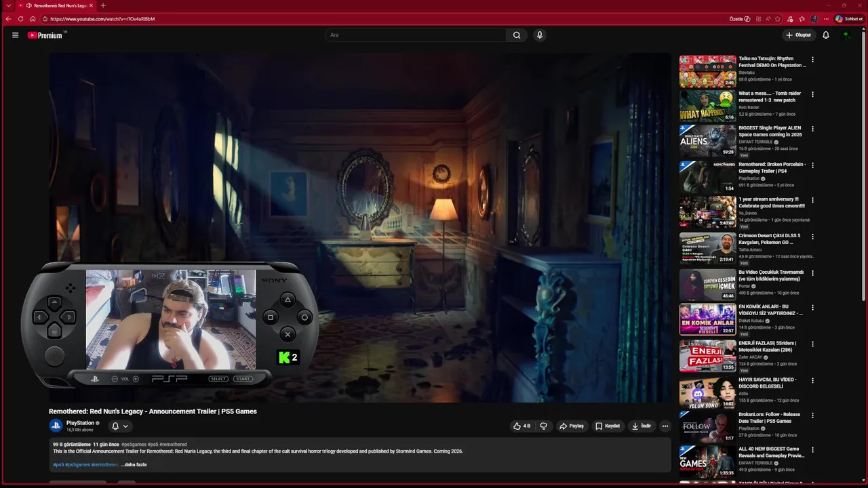Open the browser profile avatar
Image resolution: width=868 pixels, height=488 pixels.
pyautogui.click(x=814, y=19)
